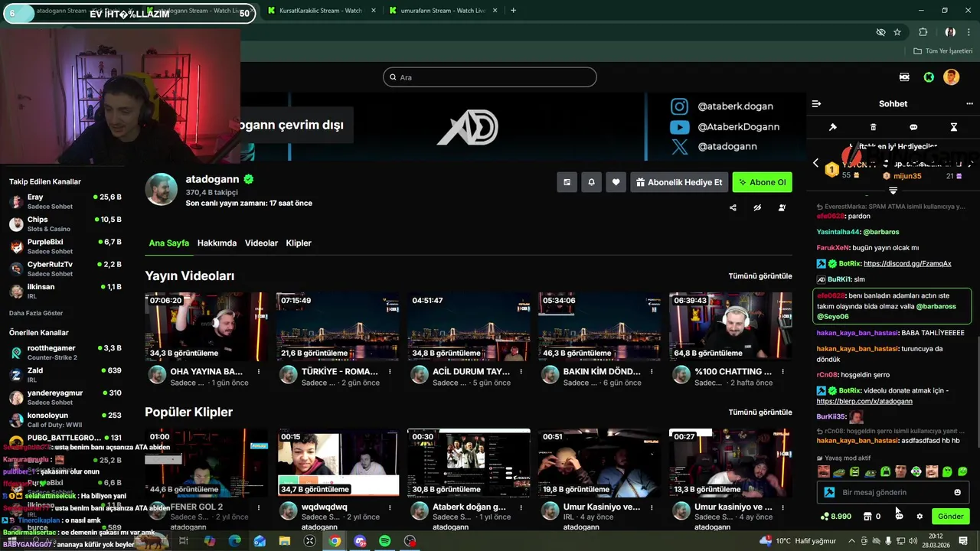Viewport: 980px width, 551px height.
Task: Click the 8.990 channel points balance
Action: pos(835,517)
